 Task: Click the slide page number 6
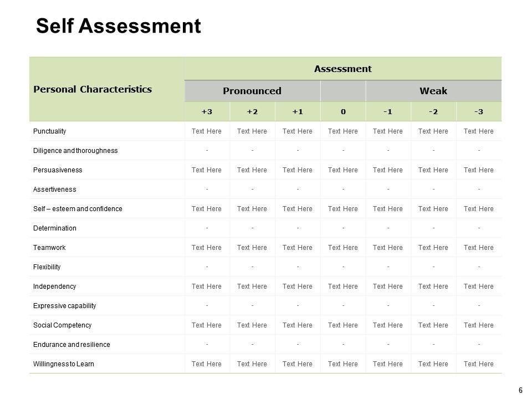(520, 390)
